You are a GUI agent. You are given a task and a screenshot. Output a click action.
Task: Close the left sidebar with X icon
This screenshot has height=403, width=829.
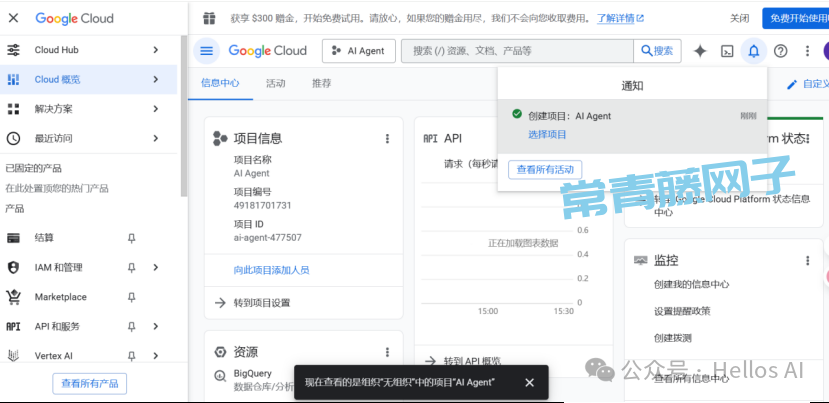[14, 18]
